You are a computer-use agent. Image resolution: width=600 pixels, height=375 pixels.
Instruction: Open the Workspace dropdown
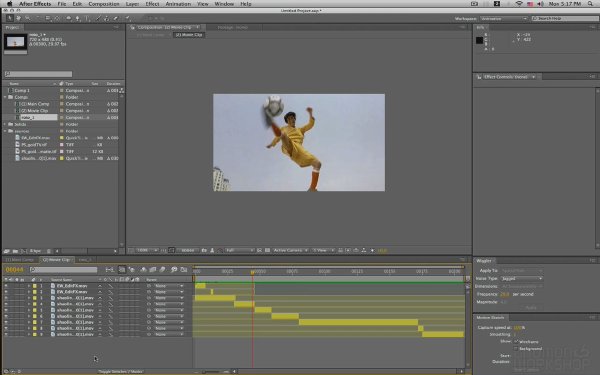point(504,18)
